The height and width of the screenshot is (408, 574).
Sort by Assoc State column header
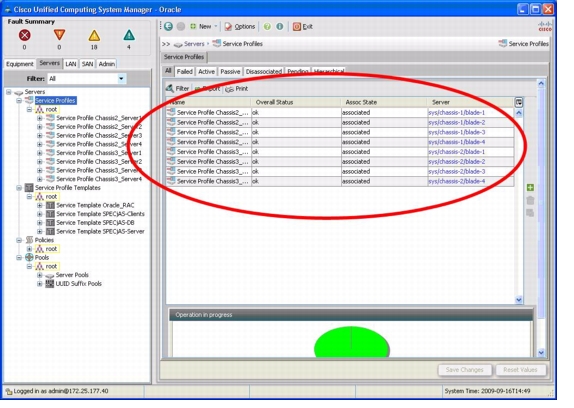click(x=384, y=102)
